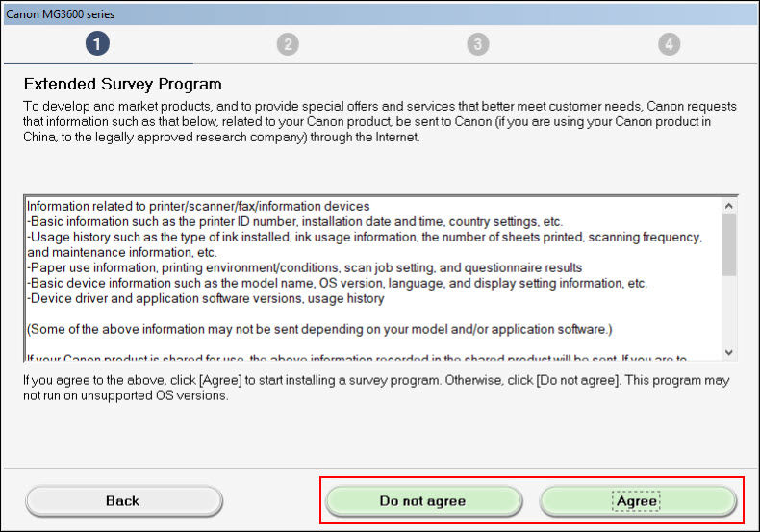Click the line '-Device driver and application software versions'
The width and height of the screenshot is (760, 532).
click(206, 298)
